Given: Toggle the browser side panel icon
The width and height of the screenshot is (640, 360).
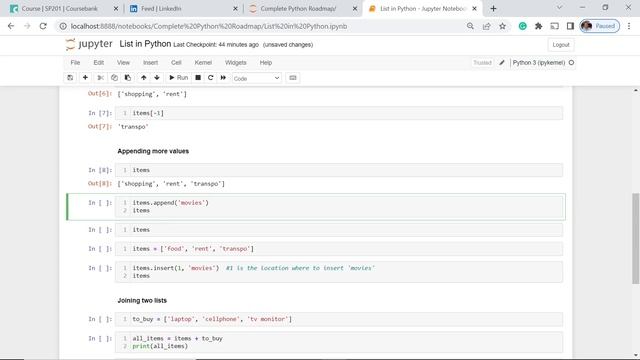Looking at the screenshot, I should click(x=570, y=26).
